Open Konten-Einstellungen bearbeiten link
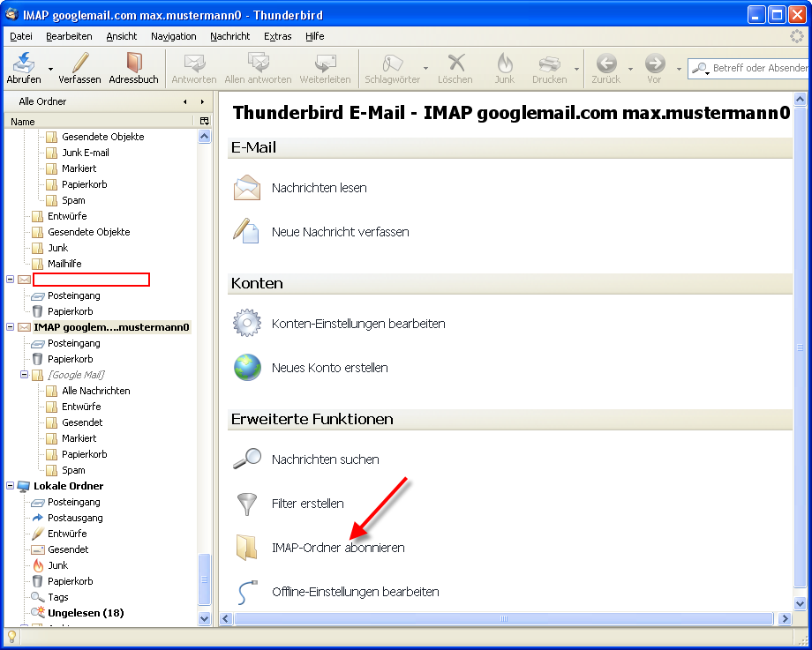Image resolution: width=812 pixels, height=650 pixels. click(358, 324)
